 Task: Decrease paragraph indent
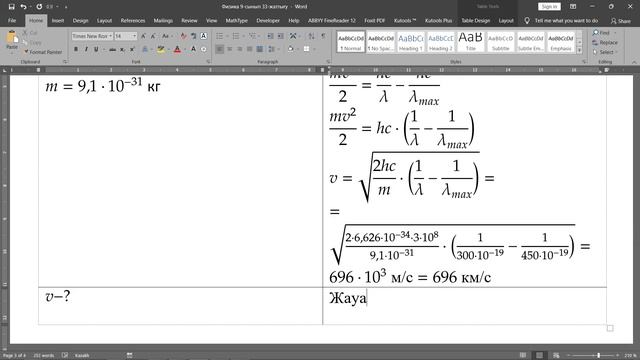point(270,36)
